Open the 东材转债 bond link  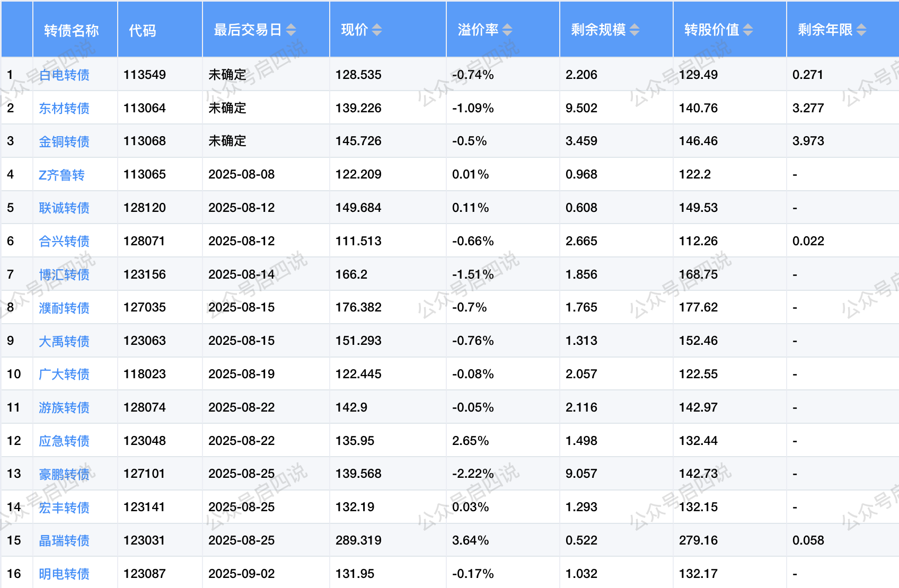tap(64, 109)
